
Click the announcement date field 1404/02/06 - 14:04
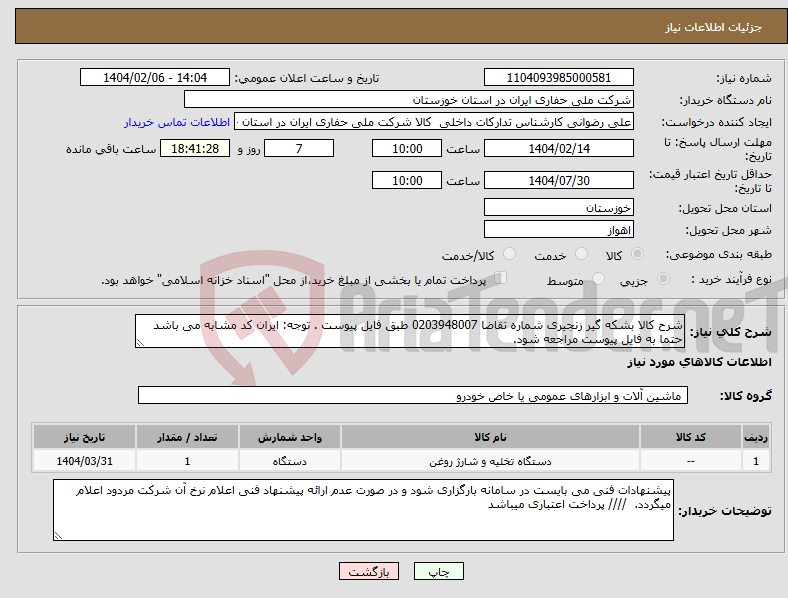pos(155,78)
